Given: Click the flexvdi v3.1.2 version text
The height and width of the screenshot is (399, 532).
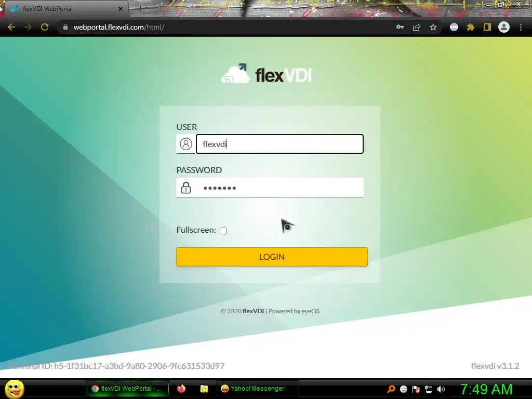Looking at the screenshot, I should (x=495, y=366).
